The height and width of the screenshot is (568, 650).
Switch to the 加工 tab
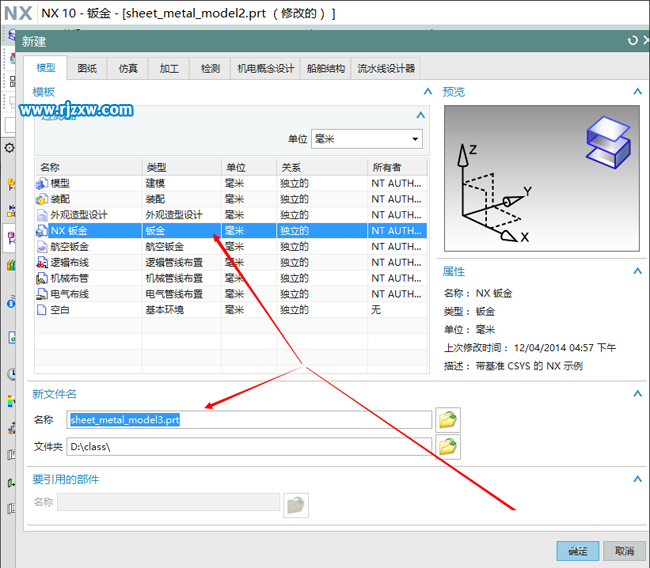click(169, 68)
